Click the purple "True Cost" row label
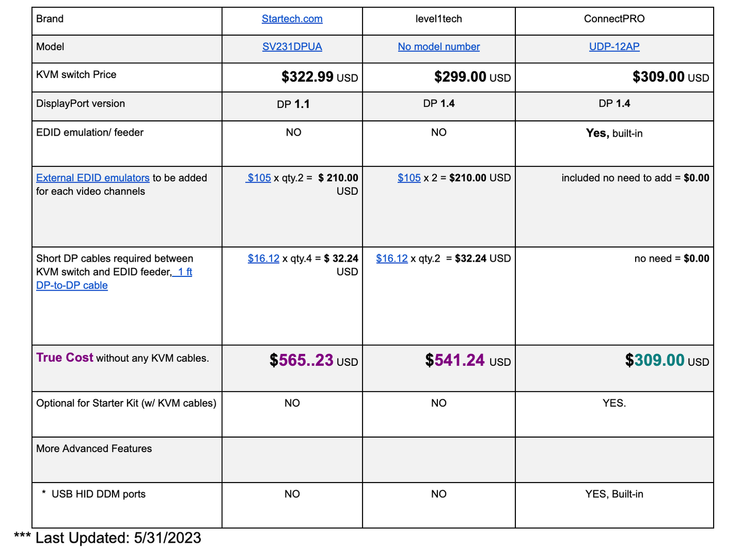This screenshot has width=756, height=559. click(64, 357)
